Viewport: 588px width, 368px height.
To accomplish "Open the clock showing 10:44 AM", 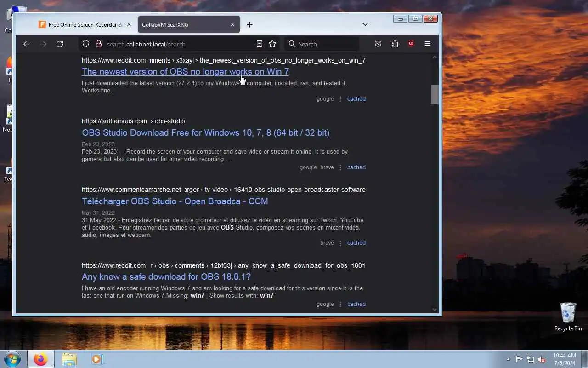I will 565,359.
